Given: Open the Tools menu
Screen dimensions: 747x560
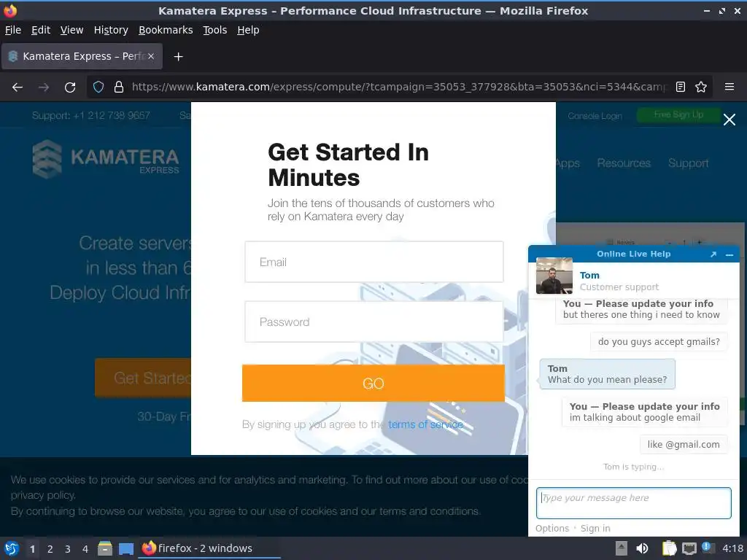Looking at the screenshot, I should 215,30.
